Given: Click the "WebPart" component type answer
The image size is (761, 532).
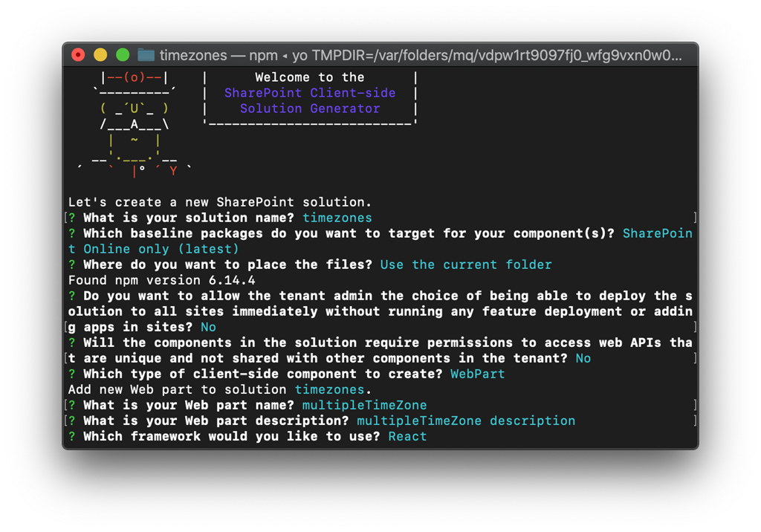Looking at the screenshot, I should point(477,374).
